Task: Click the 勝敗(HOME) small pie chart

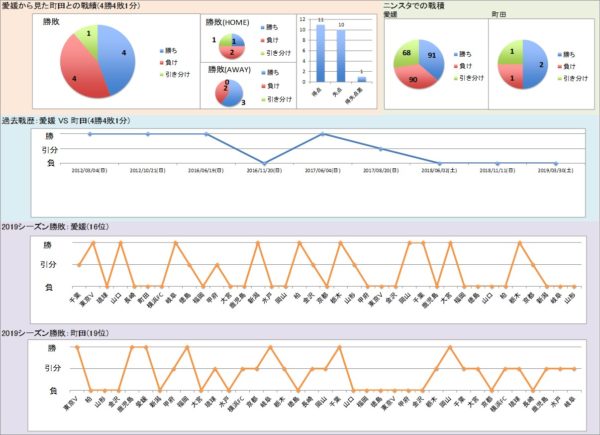Action: coord(230,45)
